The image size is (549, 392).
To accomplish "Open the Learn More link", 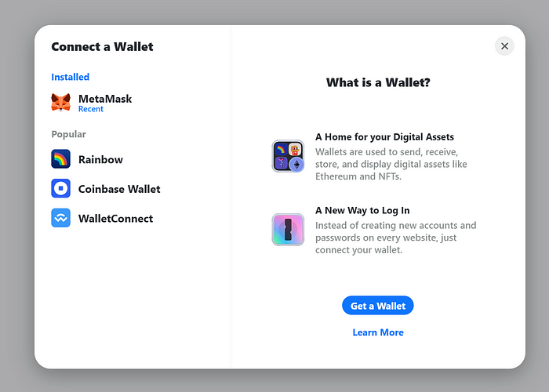I will pos(378,332).
